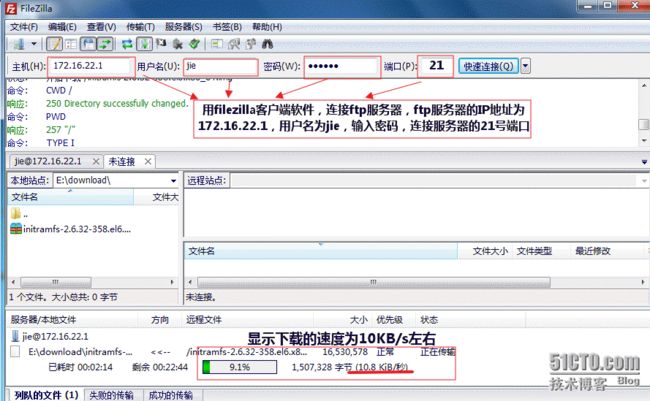Toggle local directory tree icon

tap(71, 44)
